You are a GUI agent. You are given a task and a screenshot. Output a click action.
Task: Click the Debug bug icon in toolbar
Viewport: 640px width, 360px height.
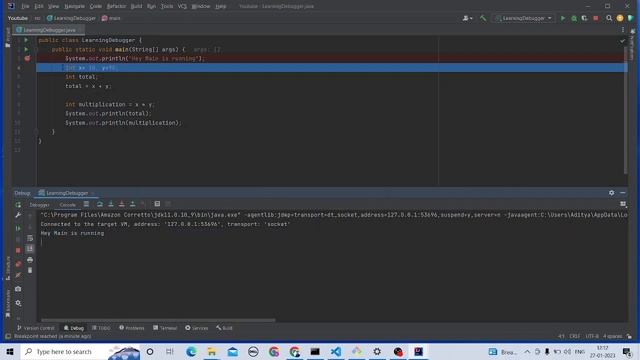574,18
